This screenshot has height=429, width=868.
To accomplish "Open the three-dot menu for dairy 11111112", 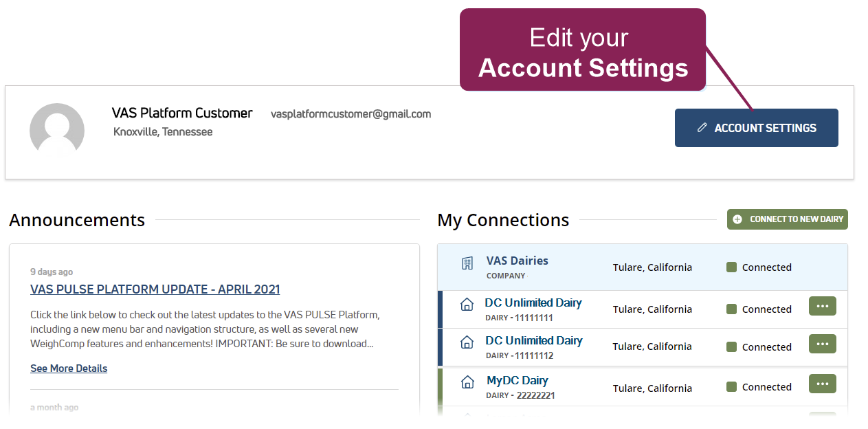I will pyautogui.click(x=822, y=344).
